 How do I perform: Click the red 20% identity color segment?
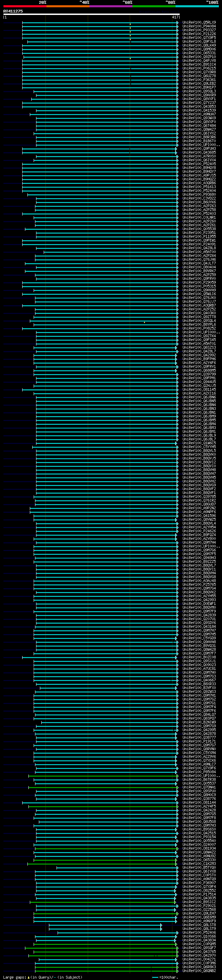(25, 6)
